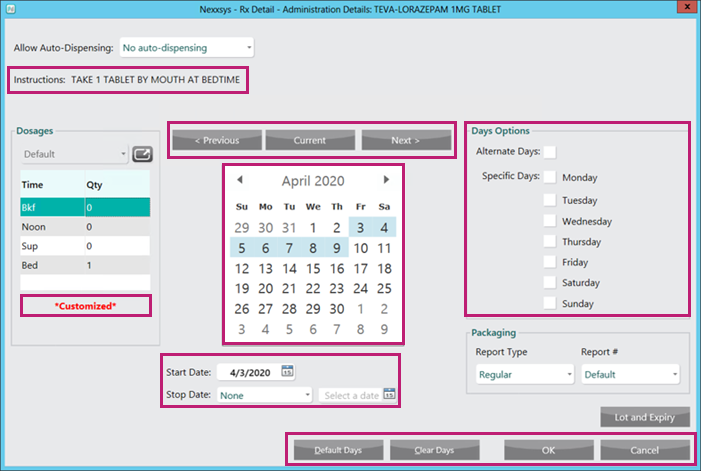
Task: Click the edit dosages icon beside Default
Action: 141,154
